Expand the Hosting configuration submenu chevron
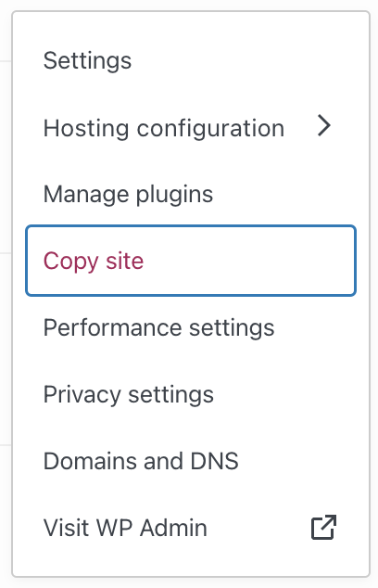Screen dimensions: 378x588 point(324,126)
